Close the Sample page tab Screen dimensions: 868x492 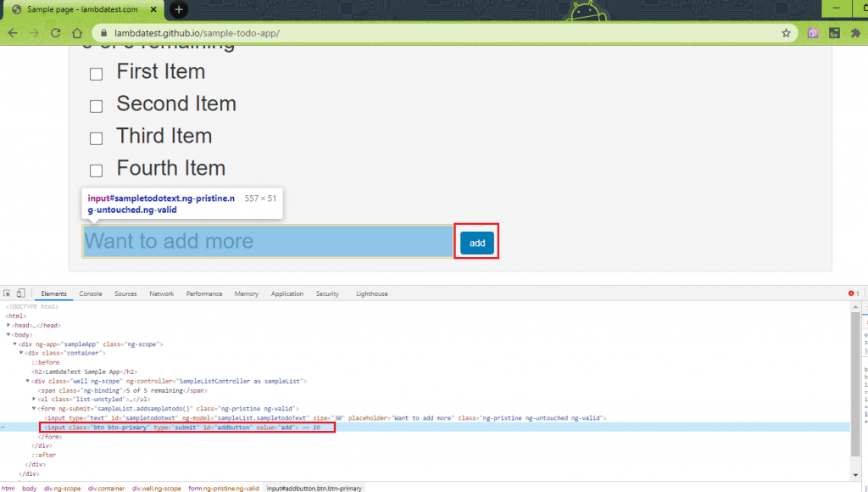point(154,9)
